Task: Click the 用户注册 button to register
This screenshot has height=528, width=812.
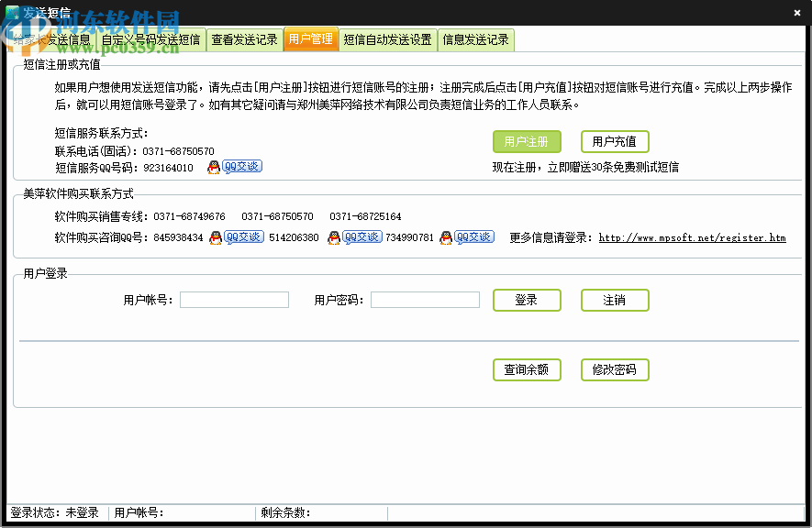Action: [527, 141]
